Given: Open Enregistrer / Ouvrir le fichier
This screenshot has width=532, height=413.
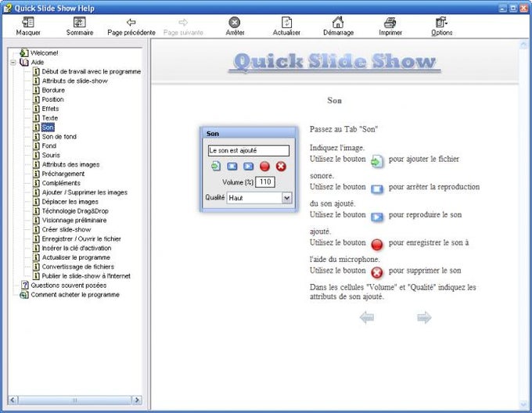Looking at the screenshot, I should (81, 239).
